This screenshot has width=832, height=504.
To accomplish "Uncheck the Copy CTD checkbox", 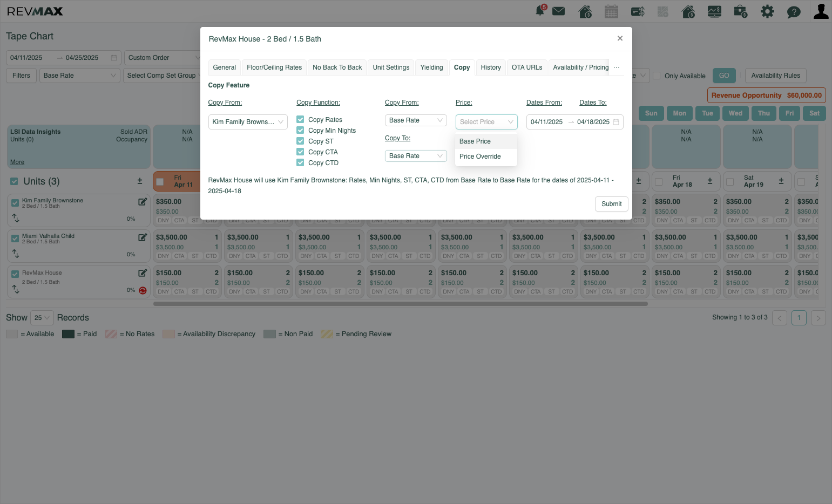I will pos(300,162).
